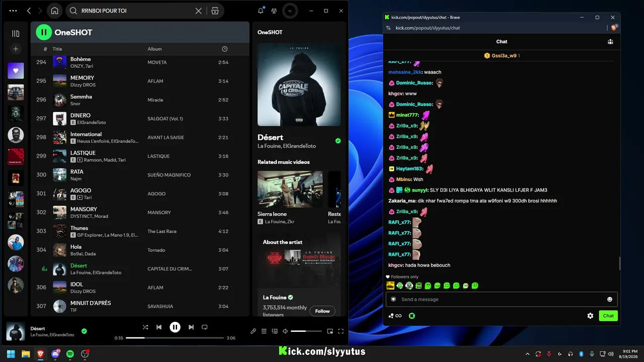Adjust the Spotify volume slider
This screenshot has width=644, height=362.
[x=306, y=331]
